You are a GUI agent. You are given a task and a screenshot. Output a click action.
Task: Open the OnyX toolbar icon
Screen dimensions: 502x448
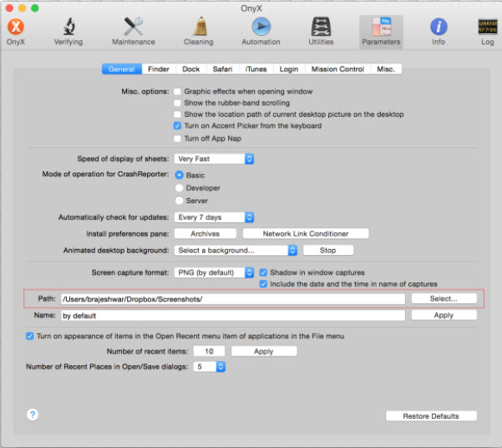pyautogui.click(x=15, y=32)
